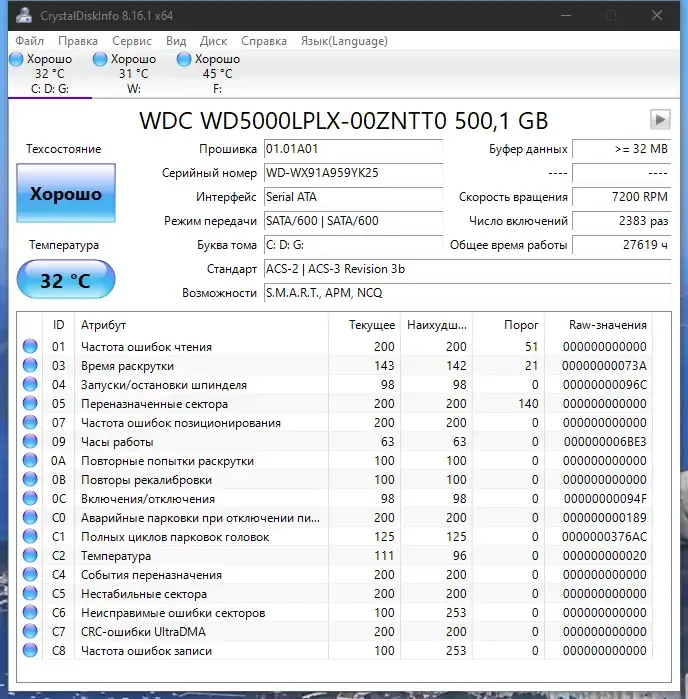The height and width of the screenshot is (699, 688).
Task: Click the next disk arrow button
Action: 660,119
